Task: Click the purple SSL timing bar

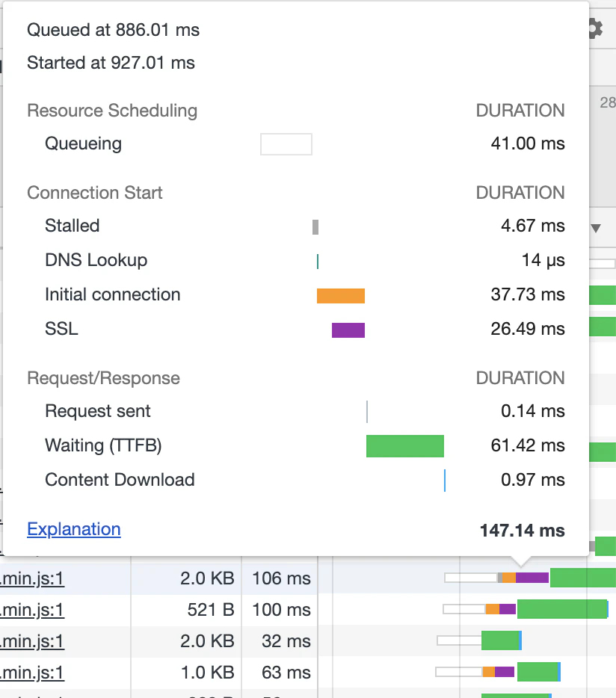Action: (x=348, y=330)
